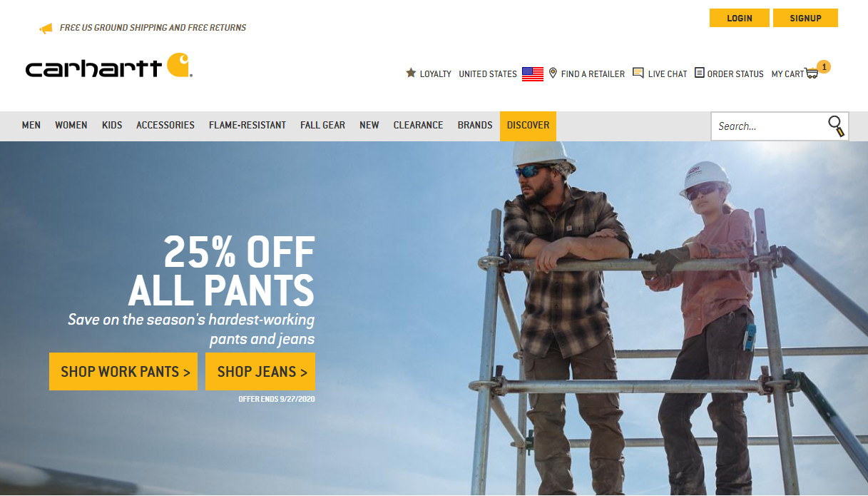This screenshot has width=868, height=496.
Task: Click the Carhartt logo
Action: click(109, 66)
